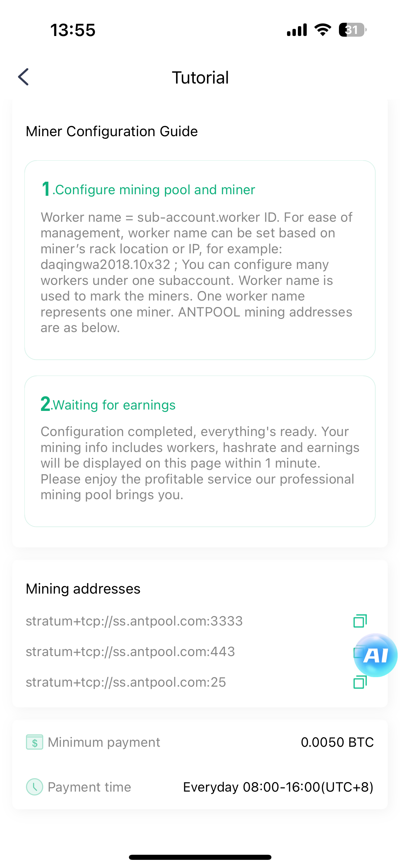Tap step 1 Configure mining pool heading
This screenshot has height=868, width=400.
coord(148,189)
